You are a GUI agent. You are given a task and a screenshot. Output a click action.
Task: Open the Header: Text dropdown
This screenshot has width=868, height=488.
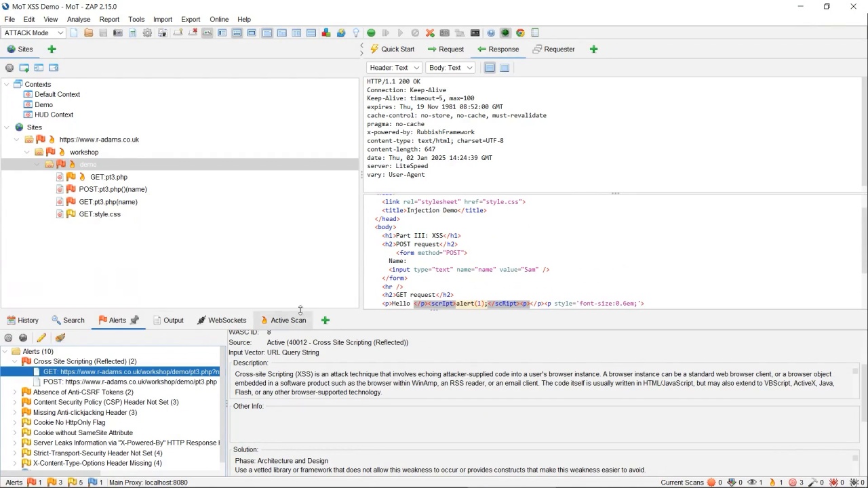[394, 68]
